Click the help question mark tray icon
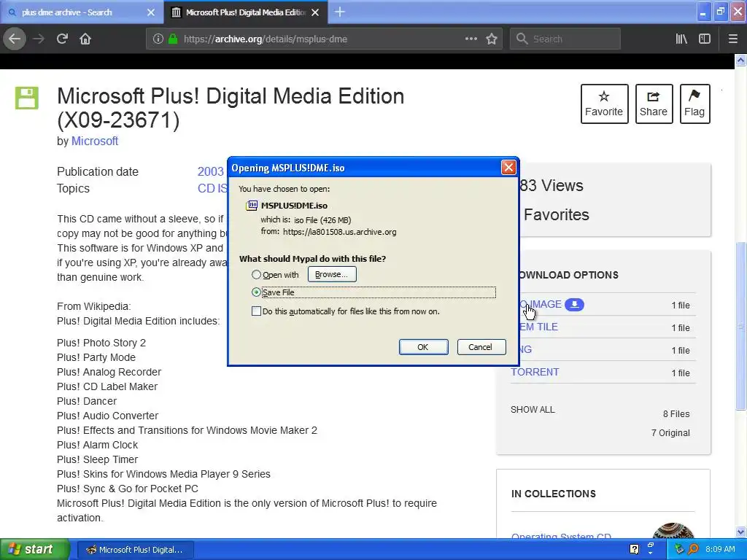The height and width of the screenshot is (560, 747). point(634,549)
